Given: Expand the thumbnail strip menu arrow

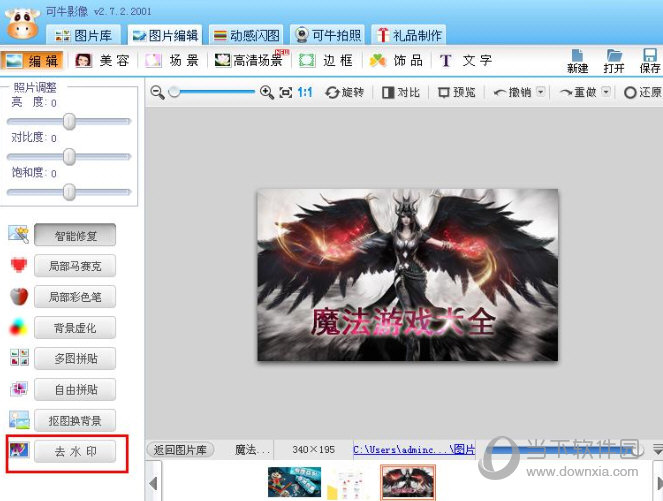Looking at the screenshot, I should [657, 450].
